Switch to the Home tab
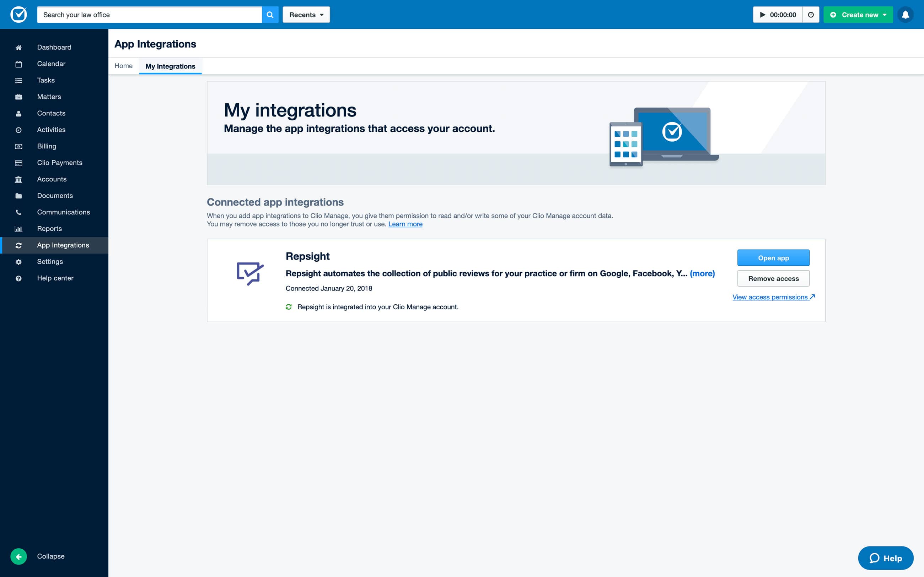Image resolution: width=924 pixels, height=577 pixels. [123, 66]
